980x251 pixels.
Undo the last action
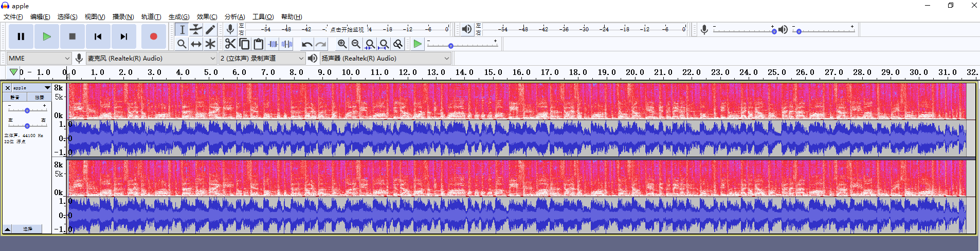(307, 44)
